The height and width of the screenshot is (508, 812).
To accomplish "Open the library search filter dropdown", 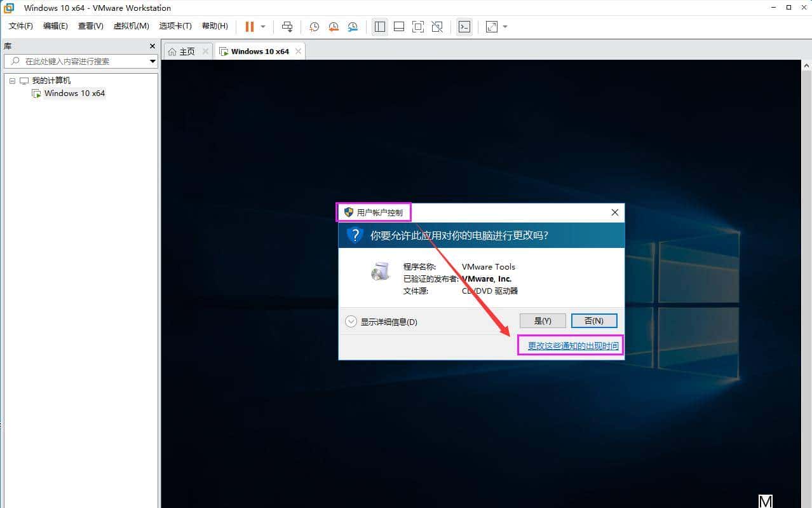I will tap(152, 61).
